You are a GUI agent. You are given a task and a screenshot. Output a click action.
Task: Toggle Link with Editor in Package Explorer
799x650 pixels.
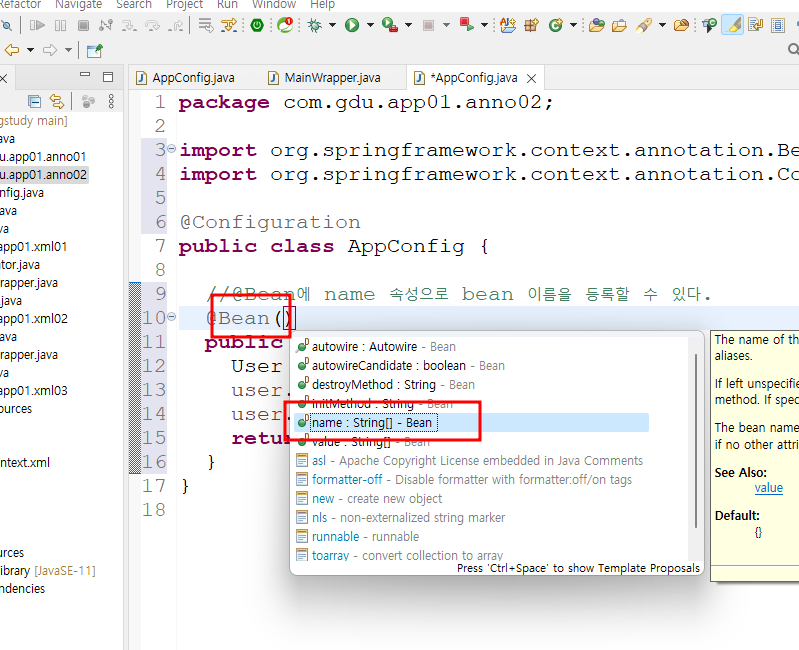[57, 101]
